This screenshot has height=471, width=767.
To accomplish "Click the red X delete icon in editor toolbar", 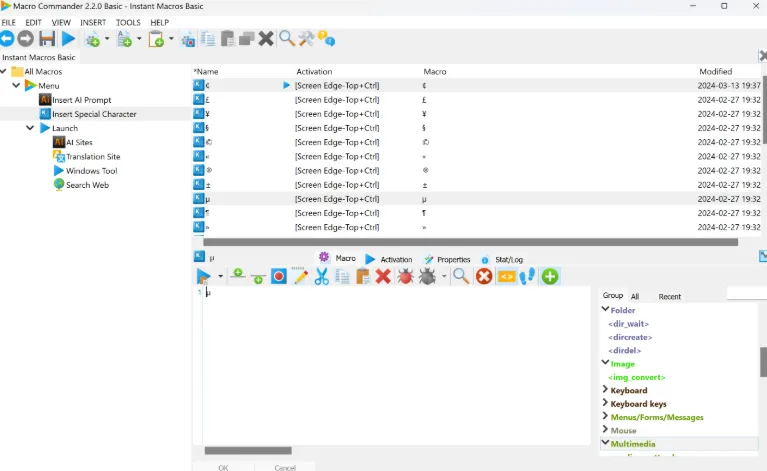I will (x=383, y=277).
